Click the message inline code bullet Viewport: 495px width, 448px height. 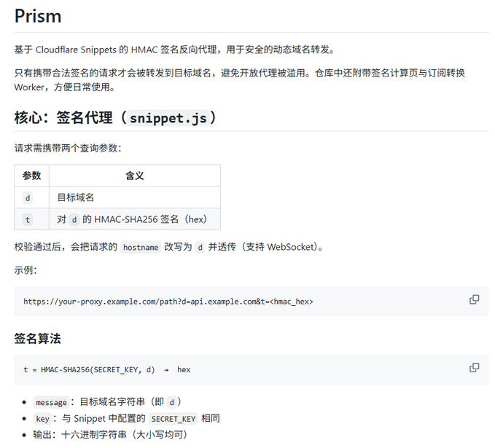(x=51, y=402)
